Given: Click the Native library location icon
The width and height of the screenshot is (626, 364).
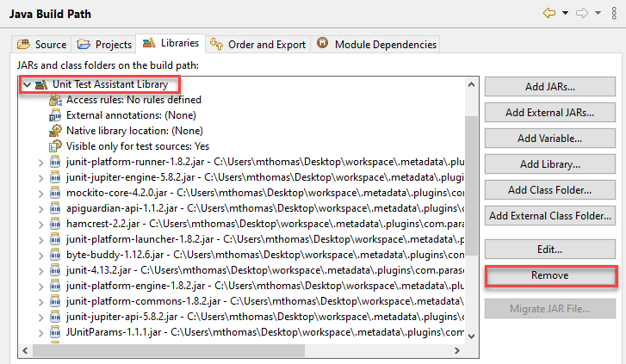Looking at the screenshot, I should (x=55, y=131).
